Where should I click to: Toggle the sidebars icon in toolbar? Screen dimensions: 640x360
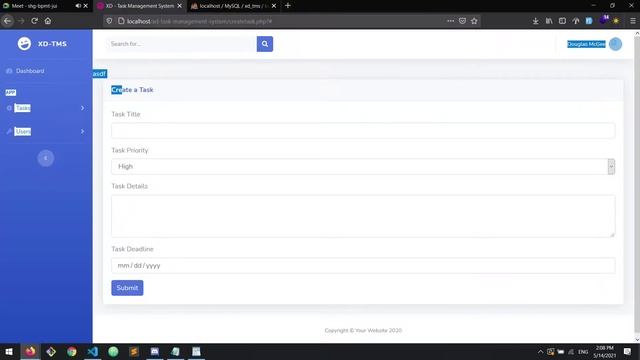[562, 21]
